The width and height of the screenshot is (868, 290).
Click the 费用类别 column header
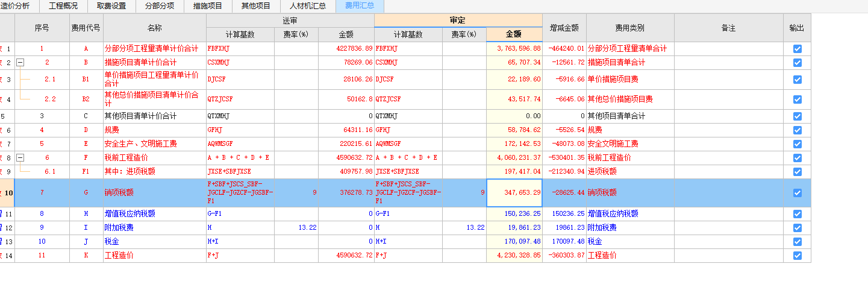coord(630,28)
